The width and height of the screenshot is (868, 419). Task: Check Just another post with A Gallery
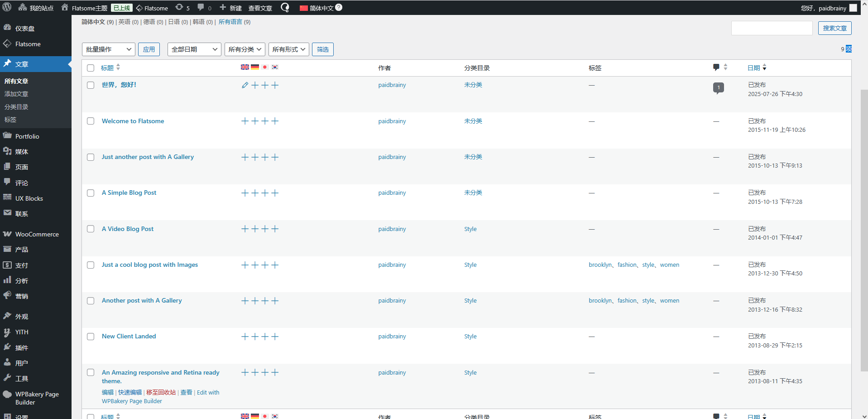coord(91,157)
